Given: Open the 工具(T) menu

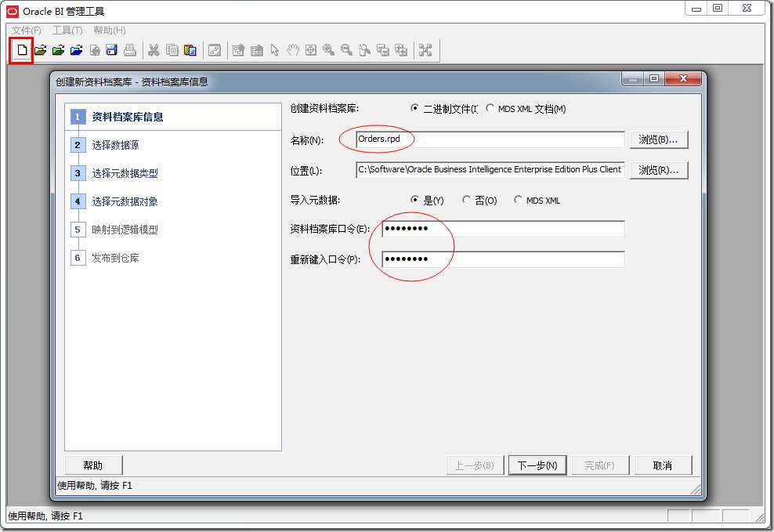Looking at the screenshot, I should tap(67, 30).
